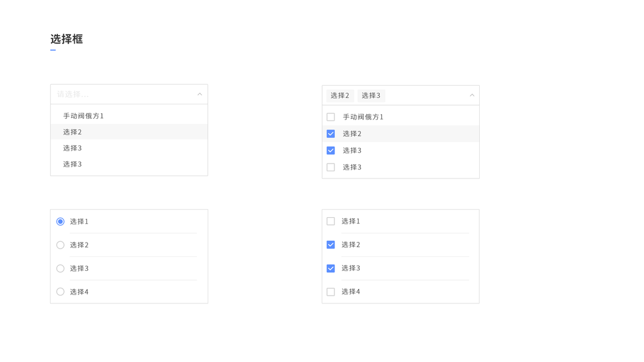The image size is (644, 362).
Task: Select last "选择3" option in single-select list
Action: [72, 164]
